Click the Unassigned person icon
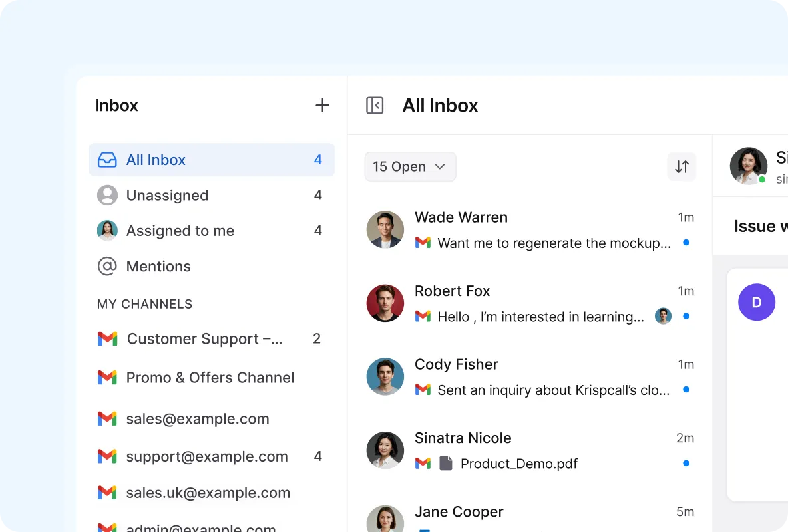 107,196
